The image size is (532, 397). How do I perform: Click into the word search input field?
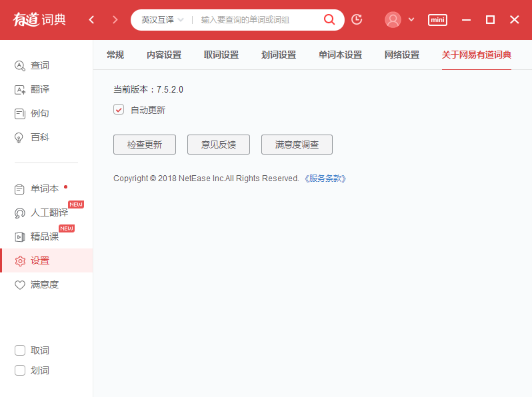coord(257,20)
